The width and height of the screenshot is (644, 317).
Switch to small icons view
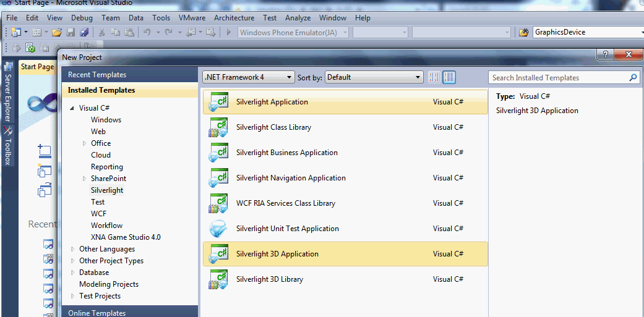[434, 77]
